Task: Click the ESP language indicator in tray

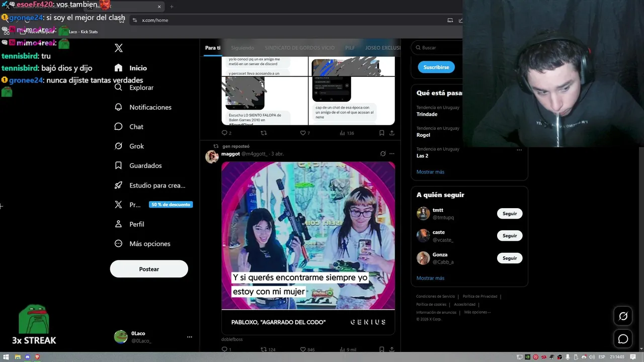Action: tap(602, 357)
